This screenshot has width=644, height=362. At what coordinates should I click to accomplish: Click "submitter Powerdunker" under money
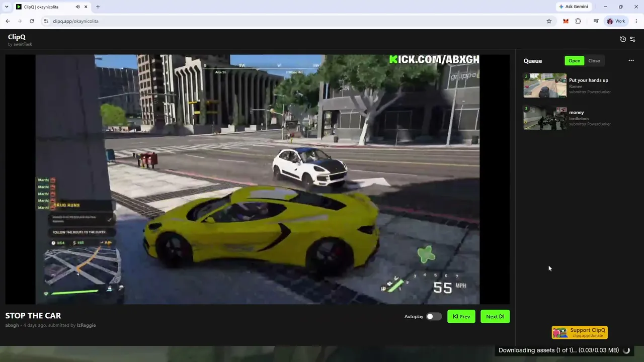[590, 124]
